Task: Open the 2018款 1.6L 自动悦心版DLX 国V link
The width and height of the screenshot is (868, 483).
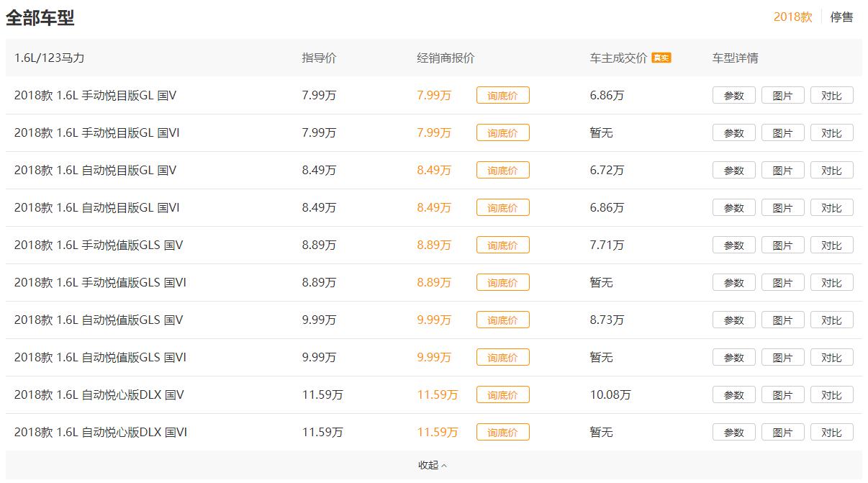Action: (99, 394)
